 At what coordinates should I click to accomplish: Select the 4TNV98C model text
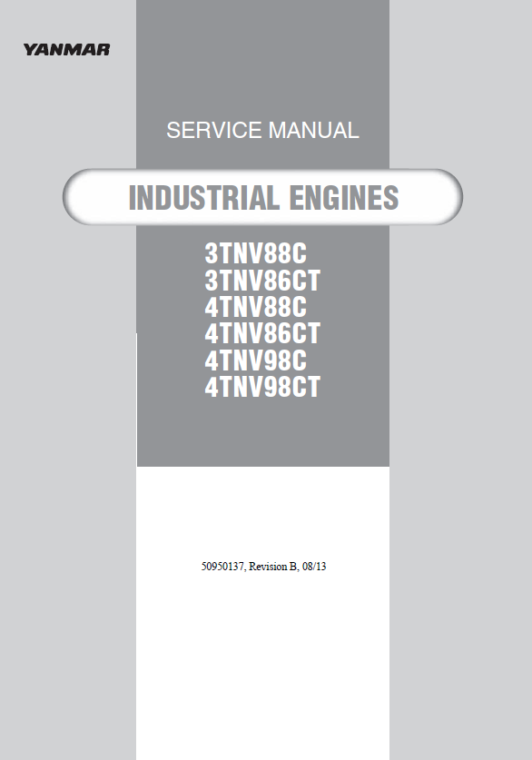point(256,360)
